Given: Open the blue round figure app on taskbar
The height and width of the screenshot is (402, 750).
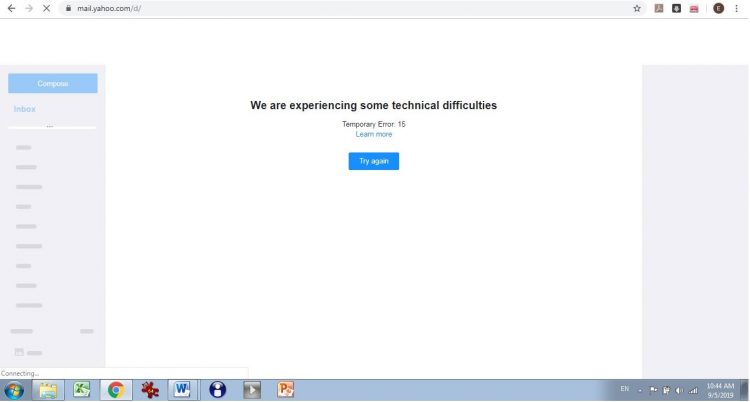Looking at the screenshot, I should tap(218, 390).
